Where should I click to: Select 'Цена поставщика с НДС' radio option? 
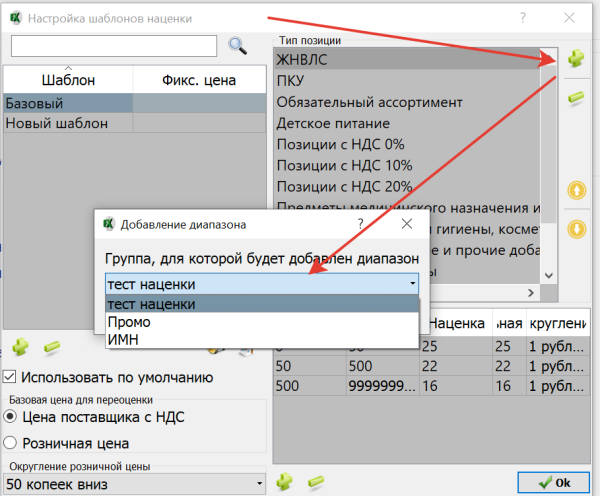[x=10, y=417]
